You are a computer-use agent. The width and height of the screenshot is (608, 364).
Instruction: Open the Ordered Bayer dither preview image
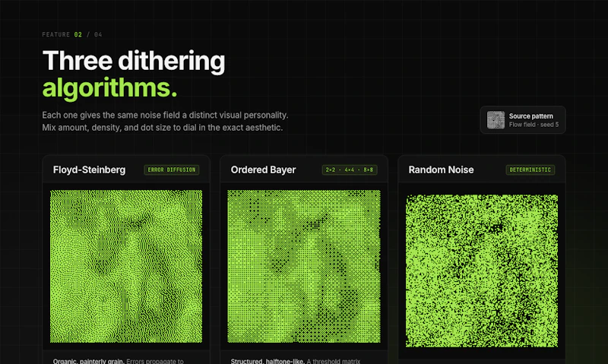coord(304,266)
